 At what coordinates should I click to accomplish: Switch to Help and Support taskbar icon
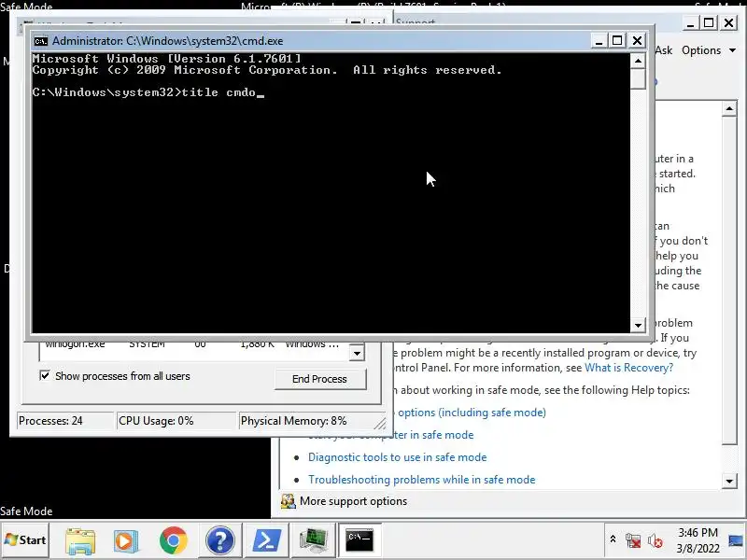pos(219,540)
